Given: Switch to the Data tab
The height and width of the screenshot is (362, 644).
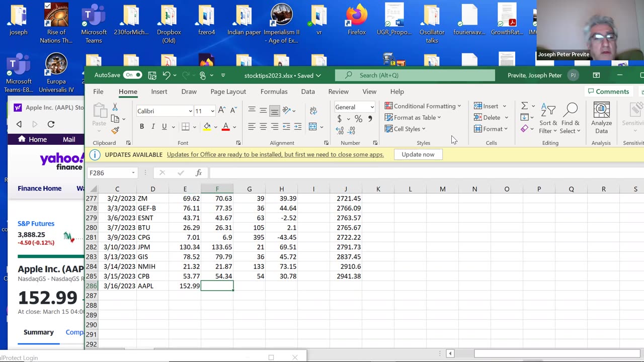Looking at the screenshot, I should (308, 92).
